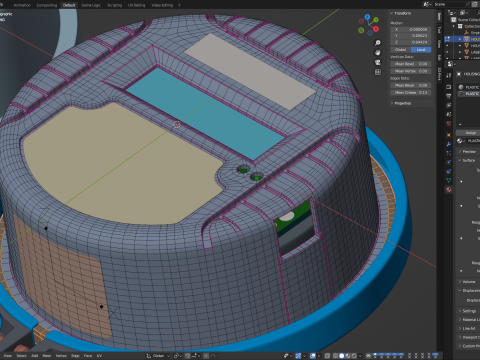Click the hand pan-view icon in the viewport

(x=378, y=52)
